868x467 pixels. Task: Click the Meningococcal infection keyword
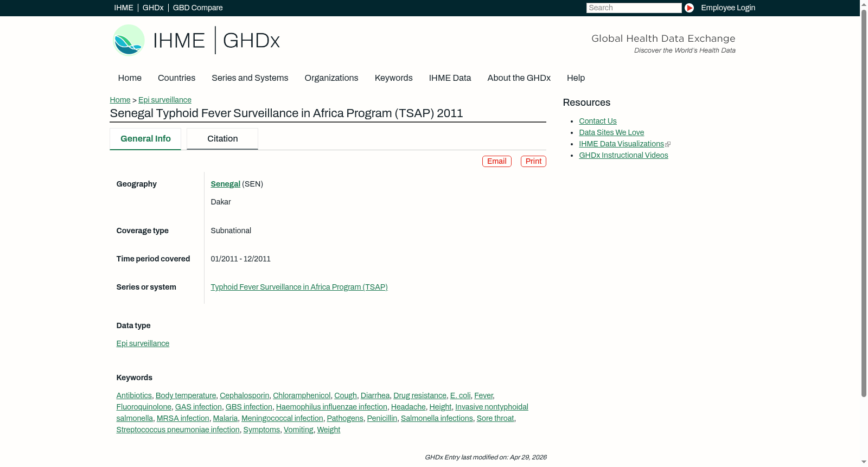point(282,418)
